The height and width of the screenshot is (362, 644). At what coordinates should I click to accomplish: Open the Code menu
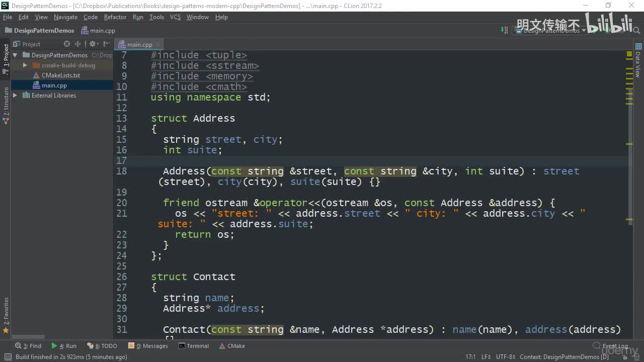pyautogui.click(x=91, y=17)
